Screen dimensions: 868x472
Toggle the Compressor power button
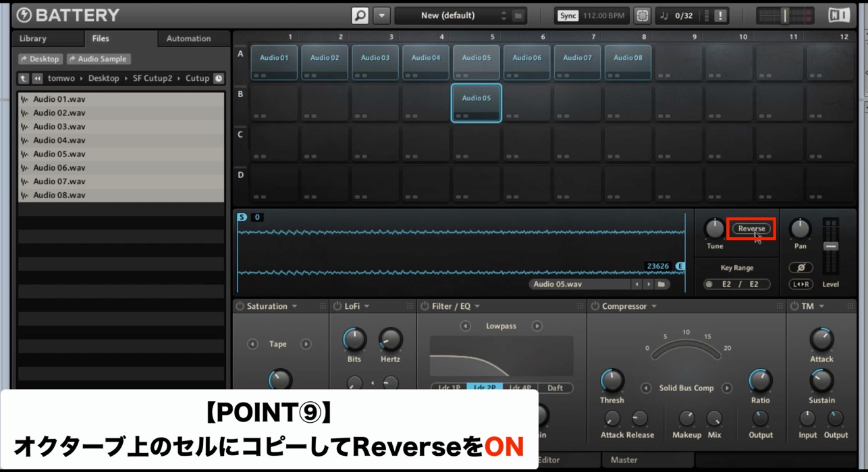595,306
